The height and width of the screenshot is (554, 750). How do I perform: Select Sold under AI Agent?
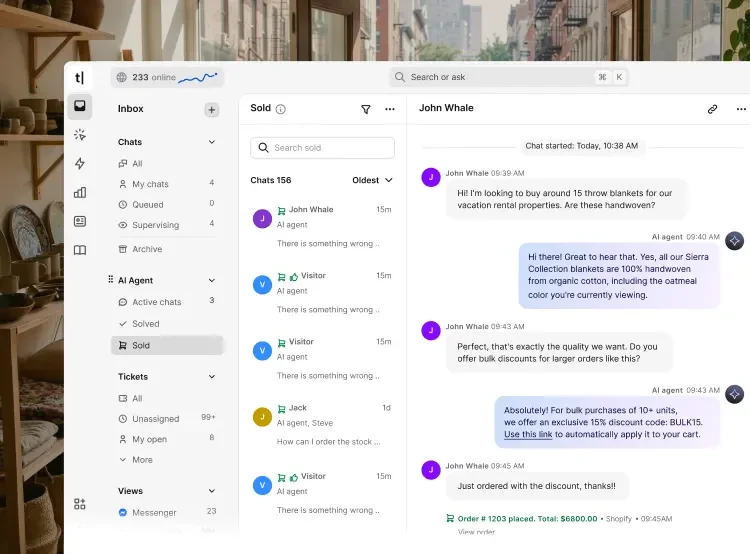[x=167, y=345]
